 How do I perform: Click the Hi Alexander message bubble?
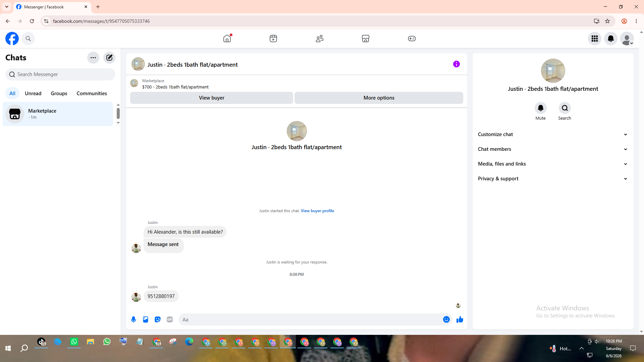pos(185,232)
